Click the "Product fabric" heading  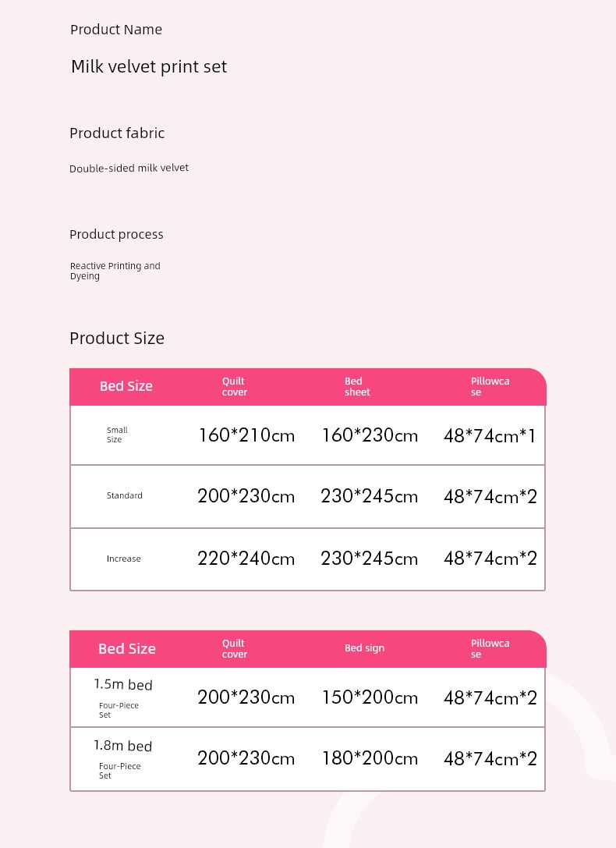click(x=117, y=133)
